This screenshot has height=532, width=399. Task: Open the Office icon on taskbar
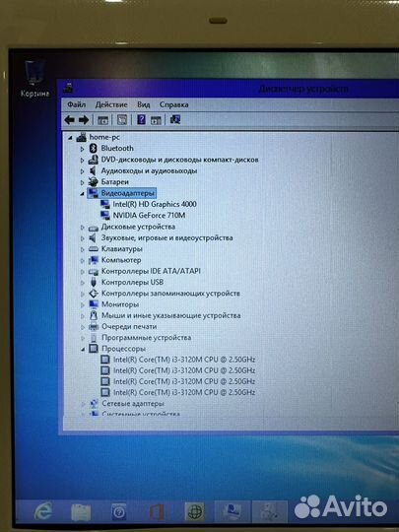[x=157, y=512]
